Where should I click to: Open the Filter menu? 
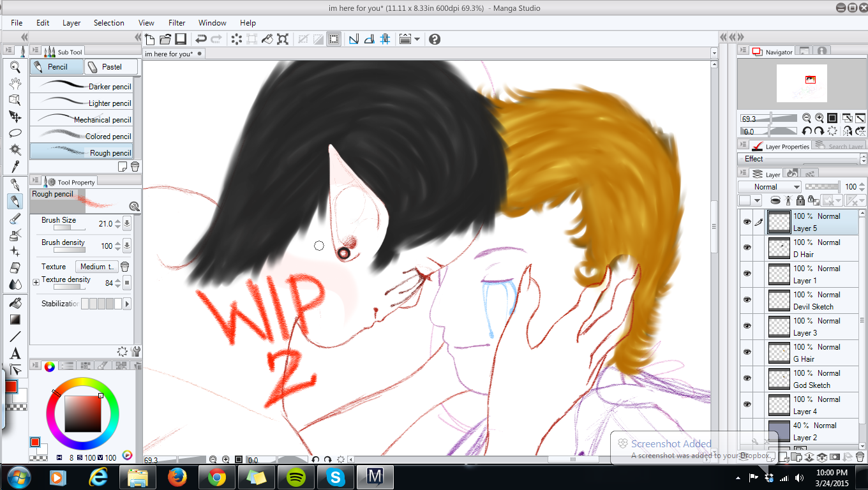(x=177, y=23)
